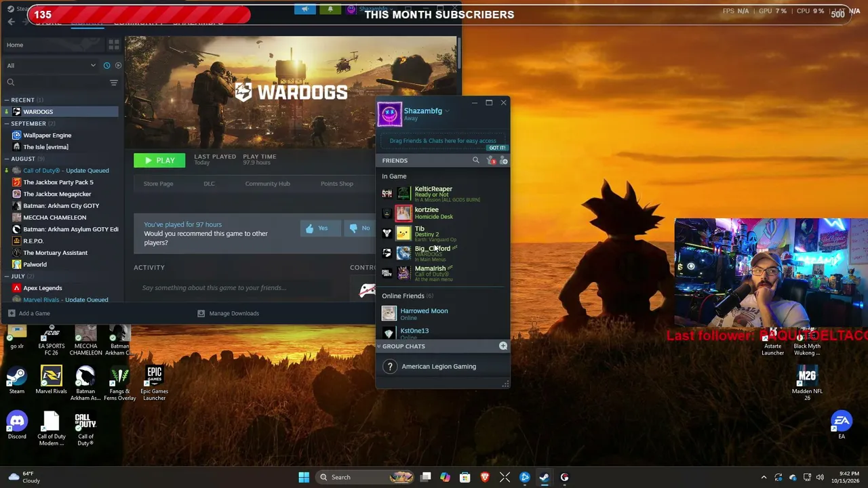Open the Discord desktop shortcut
Viewport: 868px width, 488px height.
[17, 425]
